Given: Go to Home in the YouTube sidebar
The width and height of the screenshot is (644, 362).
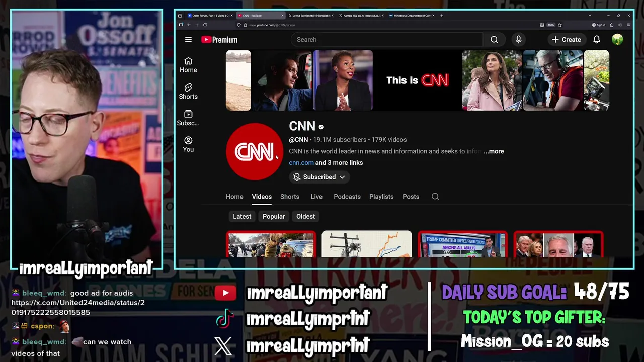Looking at the screenshot, I should click(188, 65).
